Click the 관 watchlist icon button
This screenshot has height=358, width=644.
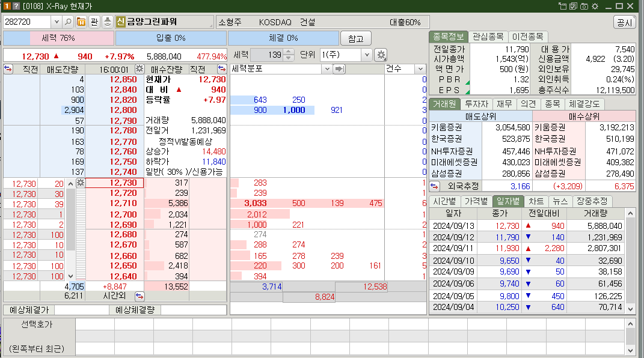point(94,22)
